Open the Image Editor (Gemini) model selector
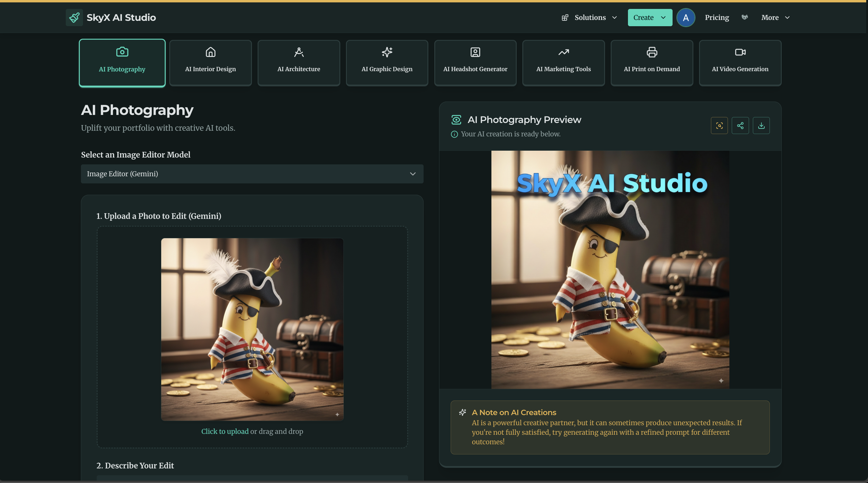The image size is (868, 483). coord(252,174)
